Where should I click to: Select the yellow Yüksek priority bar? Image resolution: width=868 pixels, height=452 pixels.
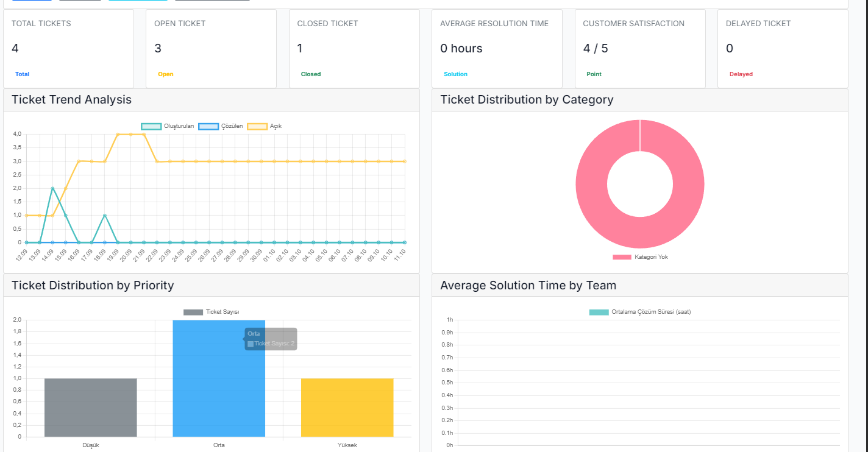click(x=347, y=407)
